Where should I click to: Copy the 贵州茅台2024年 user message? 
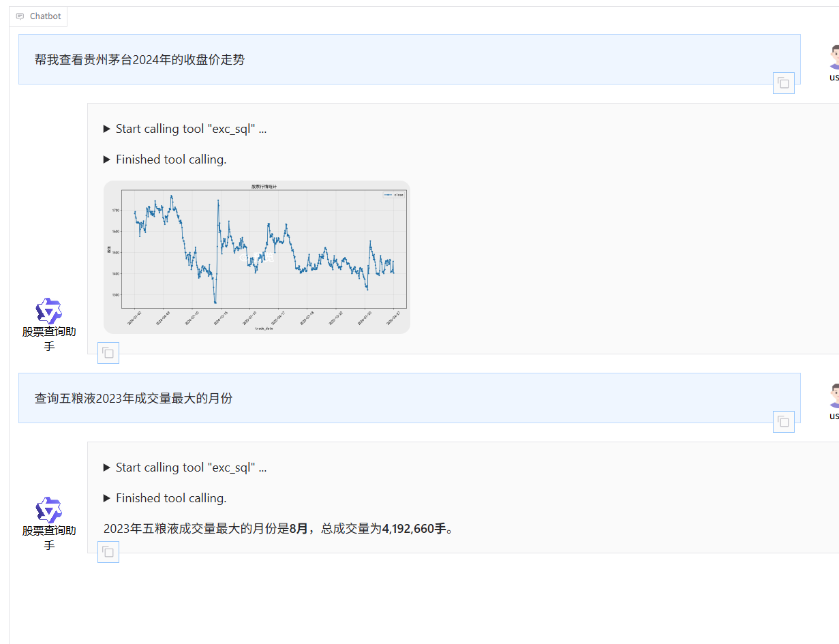click(x=784, y=83)
